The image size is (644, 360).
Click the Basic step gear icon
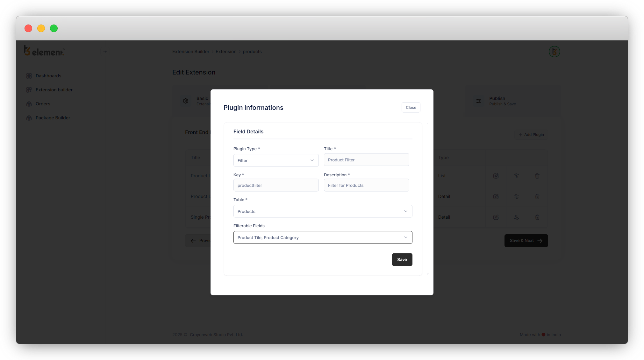[186, 101]
